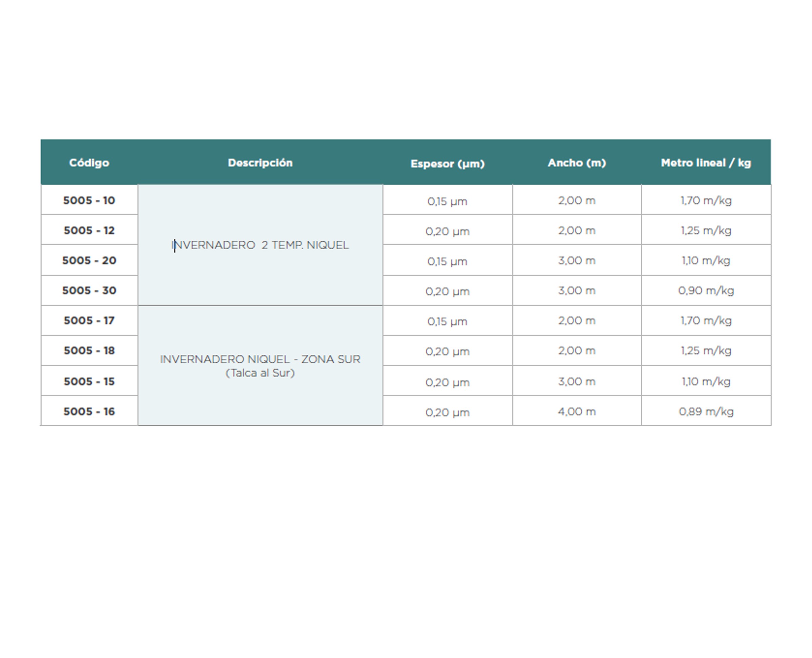Click width value in row 5005 - 12

[577, 230]
